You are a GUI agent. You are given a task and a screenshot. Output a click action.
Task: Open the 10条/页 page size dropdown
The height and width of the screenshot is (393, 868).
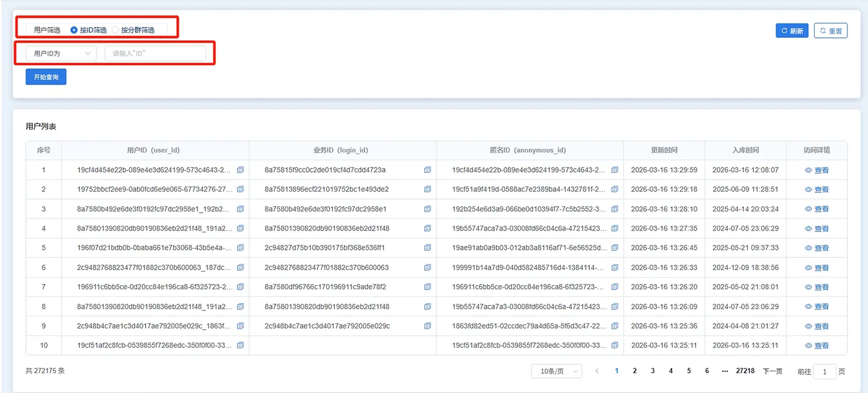[557, 371]
